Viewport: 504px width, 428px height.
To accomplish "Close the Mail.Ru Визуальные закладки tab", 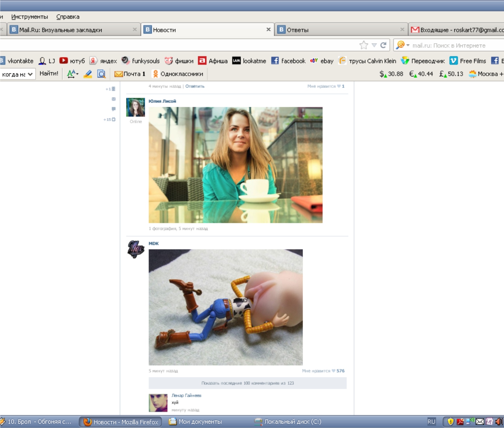I will 135,29.
